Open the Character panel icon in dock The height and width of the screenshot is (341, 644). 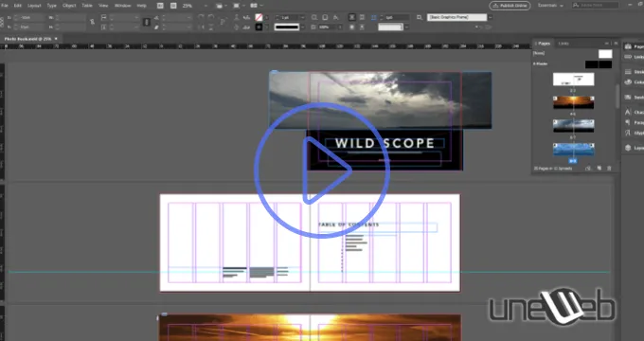[x=628, y=112]
